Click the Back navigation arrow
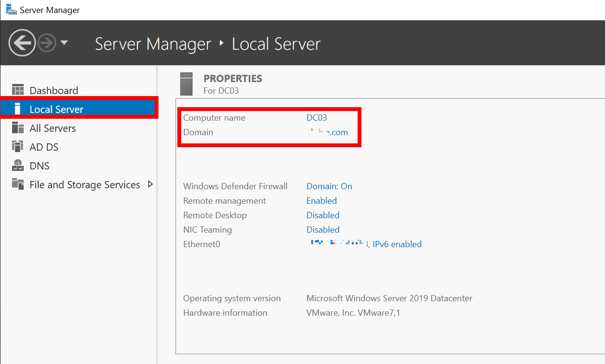 pos(22,43)
